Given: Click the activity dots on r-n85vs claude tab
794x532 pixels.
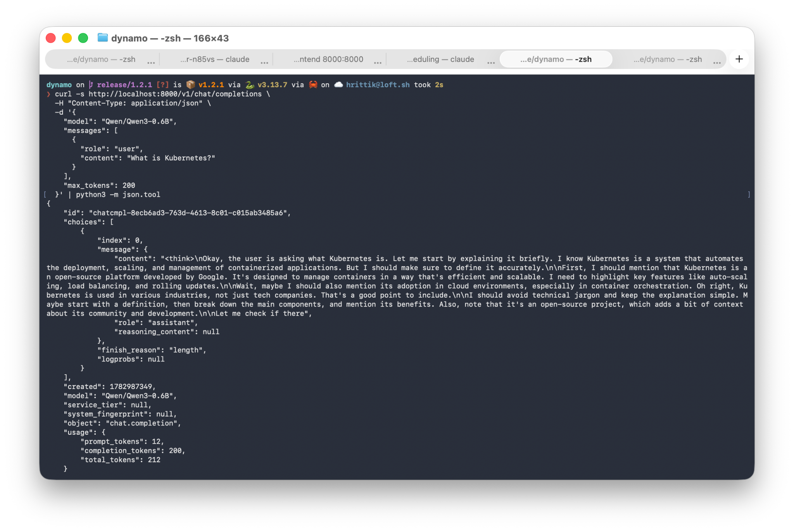Looking at the screenshot, I should pyautogui.click(x=264, y=62).
